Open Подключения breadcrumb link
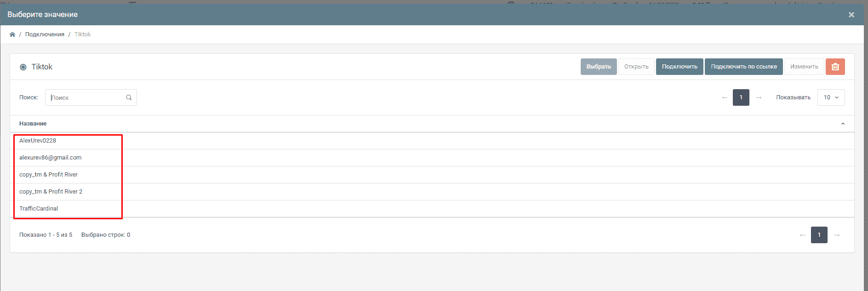Viewport: 868px width, 291px height. point(45,34)
